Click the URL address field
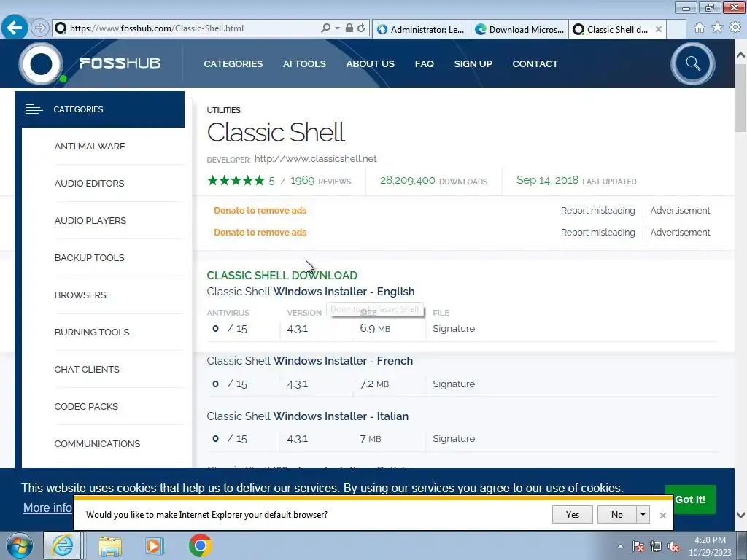 pos(195,28)
